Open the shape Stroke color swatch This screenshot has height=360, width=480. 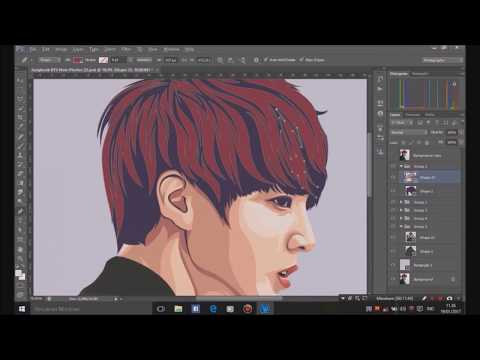coord(103,60)
